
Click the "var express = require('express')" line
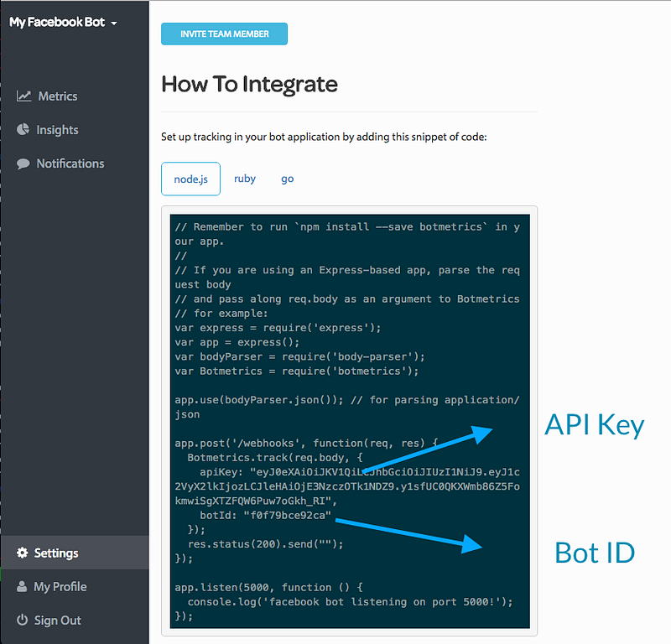(x=278, y=328)
